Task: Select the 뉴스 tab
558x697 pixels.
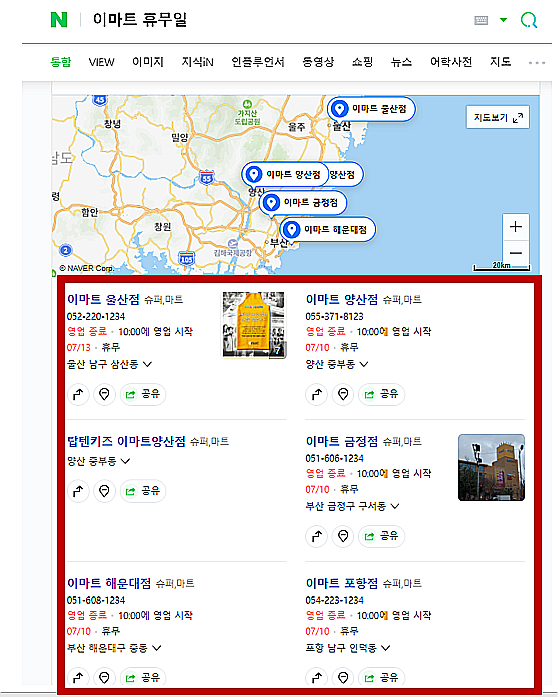Action: pyautogui.click(x=401, y=62)
